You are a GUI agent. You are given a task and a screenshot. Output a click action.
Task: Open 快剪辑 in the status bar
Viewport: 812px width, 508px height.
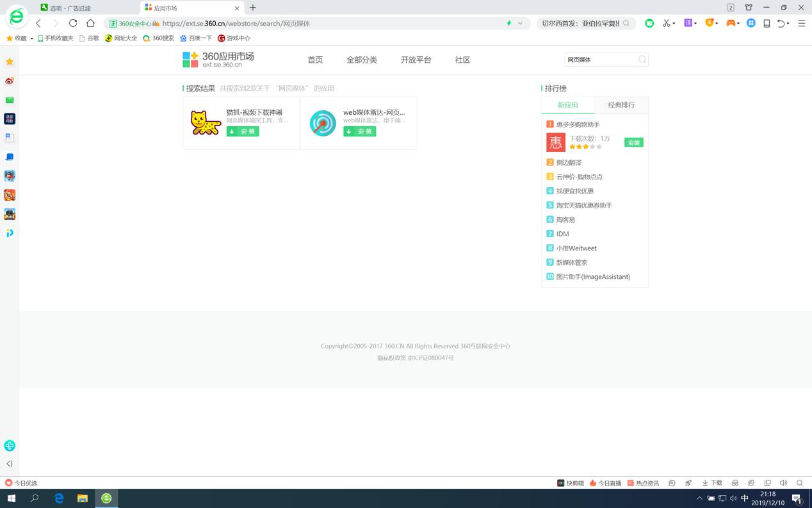571,483
